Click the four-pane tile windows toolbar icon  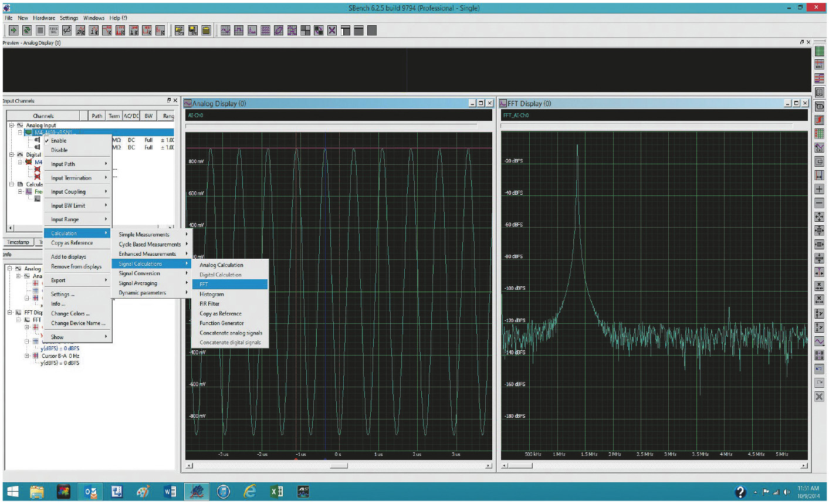point(306,31)
